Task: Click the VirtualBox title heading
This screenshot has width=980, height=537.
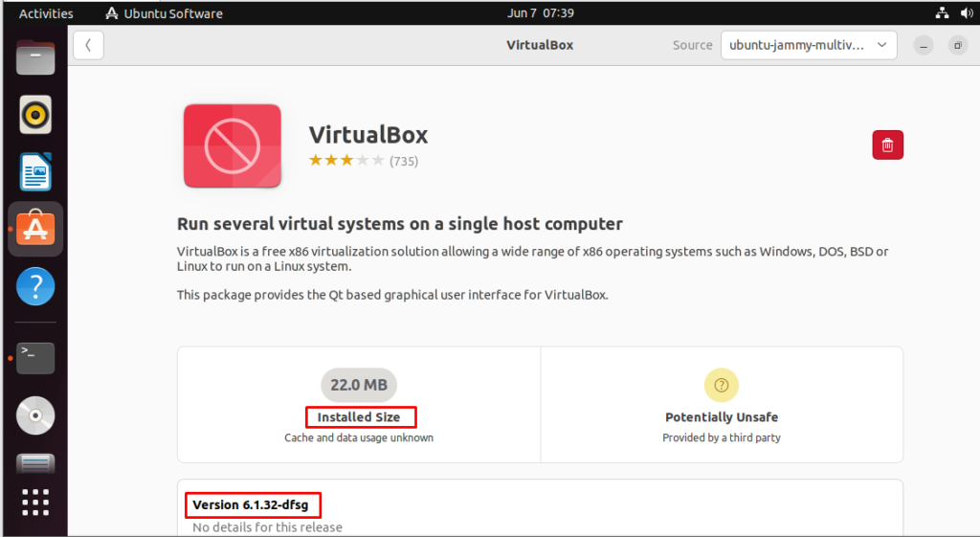Action: coord(368,135)
